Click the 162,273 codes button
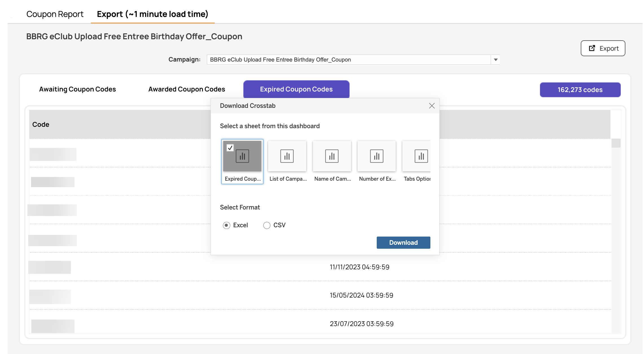The height and width of the screenshot is (354, 644). pyautogui.click(x=580, y=90)
